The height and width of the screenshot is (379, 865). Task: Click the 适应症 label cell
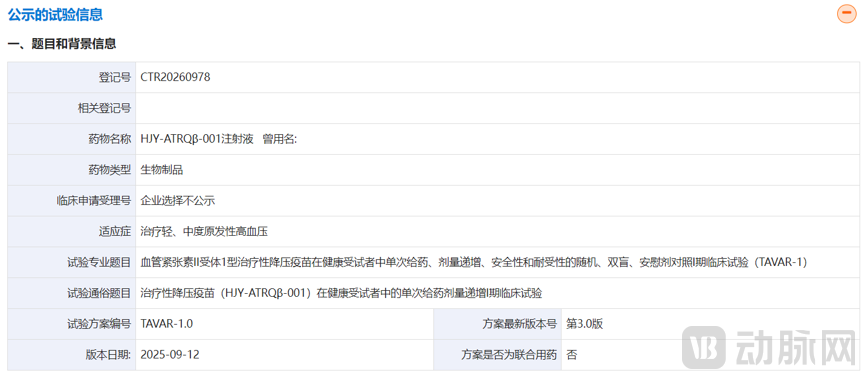(x=72, y=232)
